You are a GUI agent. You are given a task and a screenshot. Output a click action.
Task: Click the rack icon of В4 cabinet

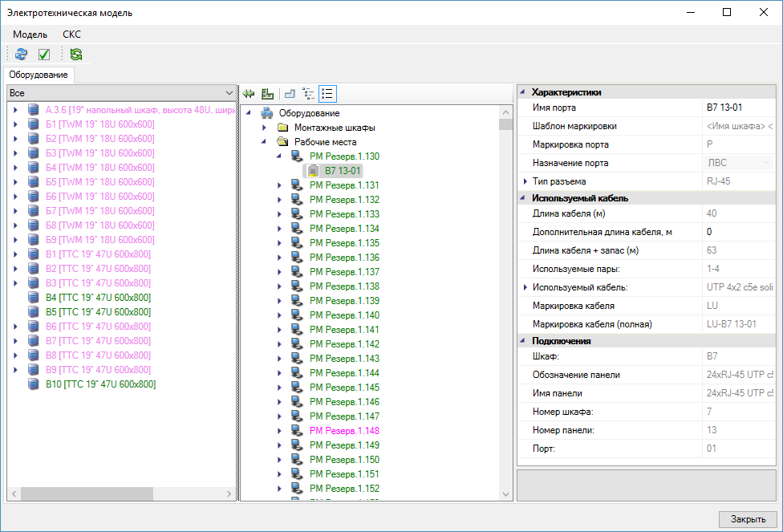[x=34, y=298]
